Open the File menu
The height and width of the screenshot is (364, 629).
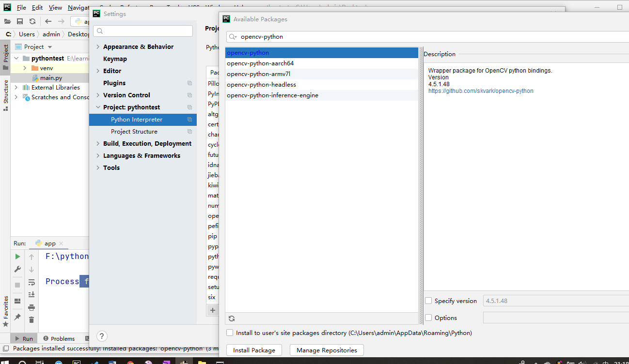pos(21,8)
